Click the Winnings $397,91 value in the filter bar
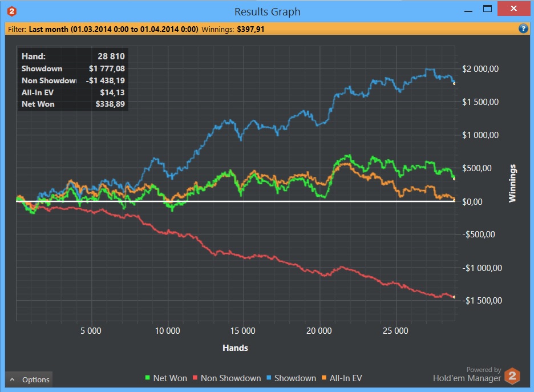 [250, 29]
